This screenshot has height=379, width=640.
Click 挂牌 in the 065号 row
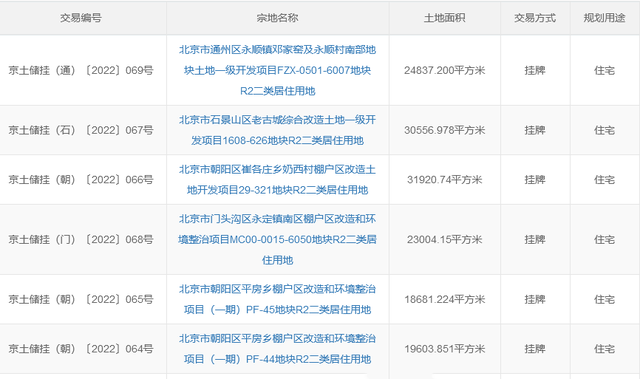click(x=535, y=299)
